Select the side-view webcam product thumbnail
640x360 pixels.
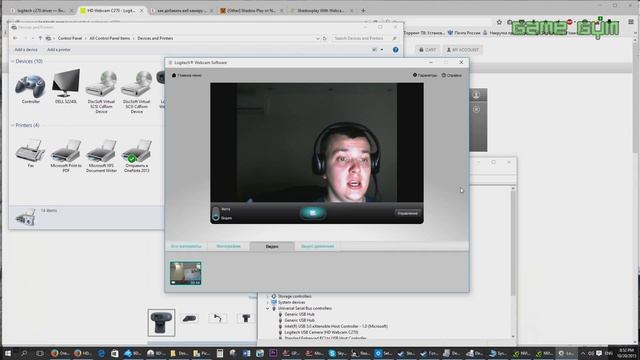point(189,318)
